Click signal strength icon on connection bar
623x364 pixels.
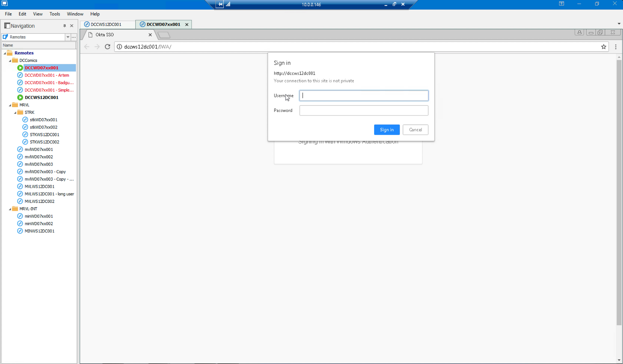[228, 4]
